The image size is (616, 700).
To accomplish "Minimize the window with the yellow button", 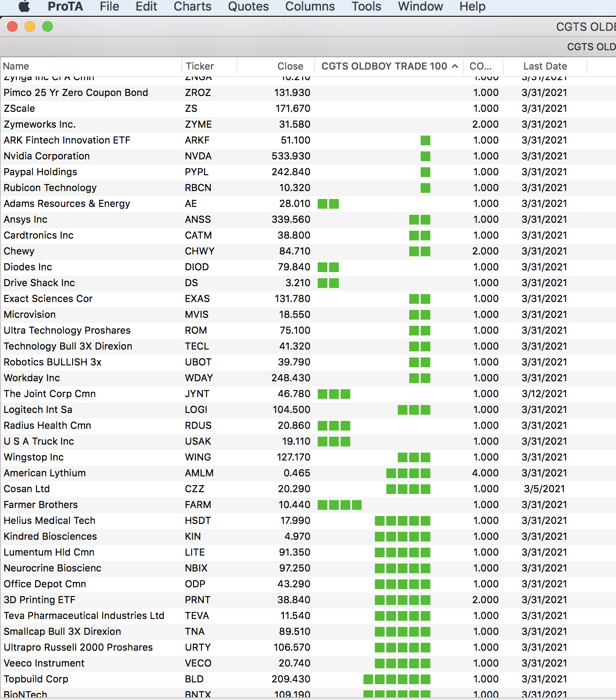I will [x=30, y=27].
